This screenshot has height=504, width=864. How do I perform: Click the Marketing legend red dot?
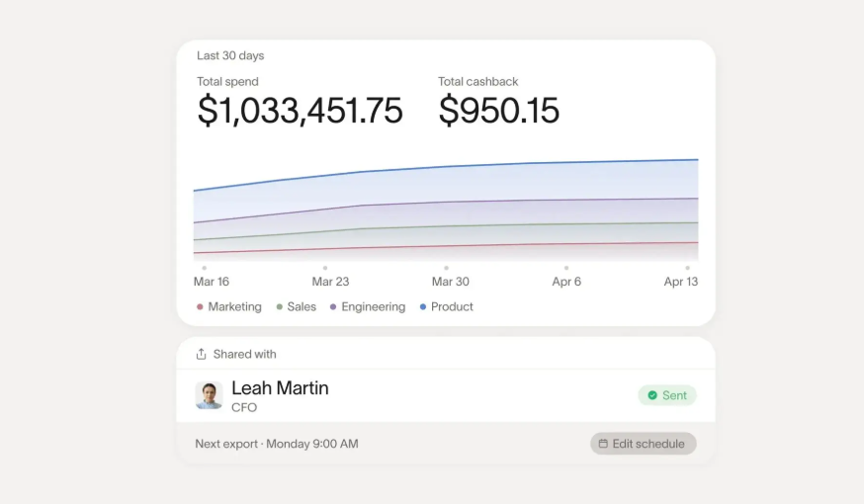[x=200, y=306]
